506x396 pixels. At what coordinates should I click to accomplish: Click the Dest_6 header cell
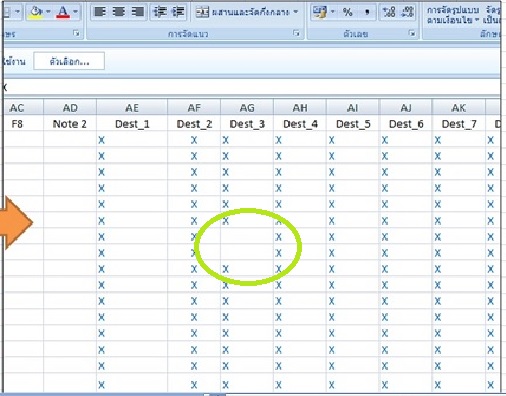tap(406, 124)
